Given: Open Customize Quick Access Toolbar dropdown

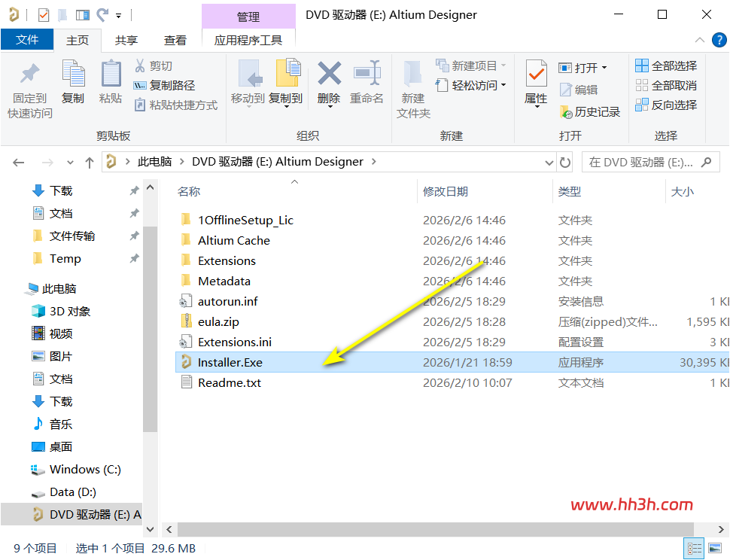Looking at the screenshot, I should [119, 16].
